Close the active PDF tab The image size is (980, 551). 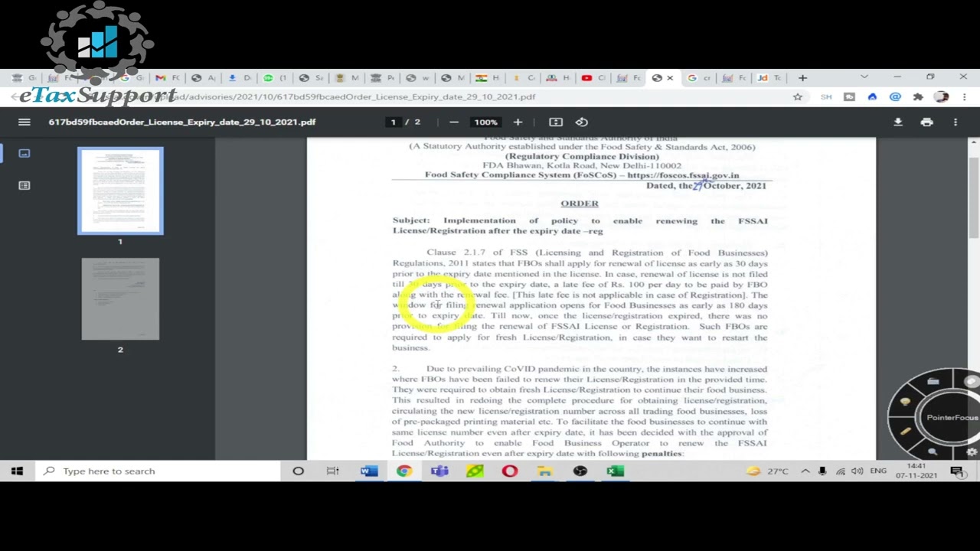pos(670,77)
